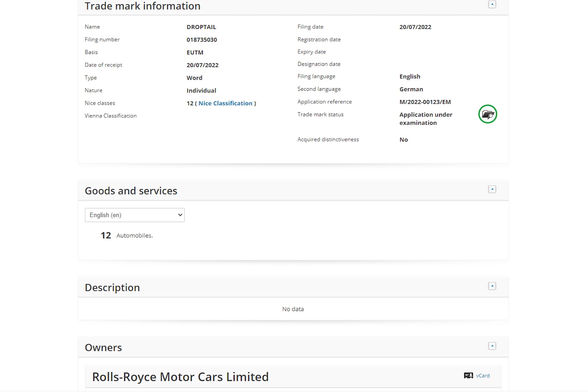Image resolution: width=588 pixels, height=392 pixels.
Task: Click the date of receipt 20/07/2022
Action: click(202, 65)
